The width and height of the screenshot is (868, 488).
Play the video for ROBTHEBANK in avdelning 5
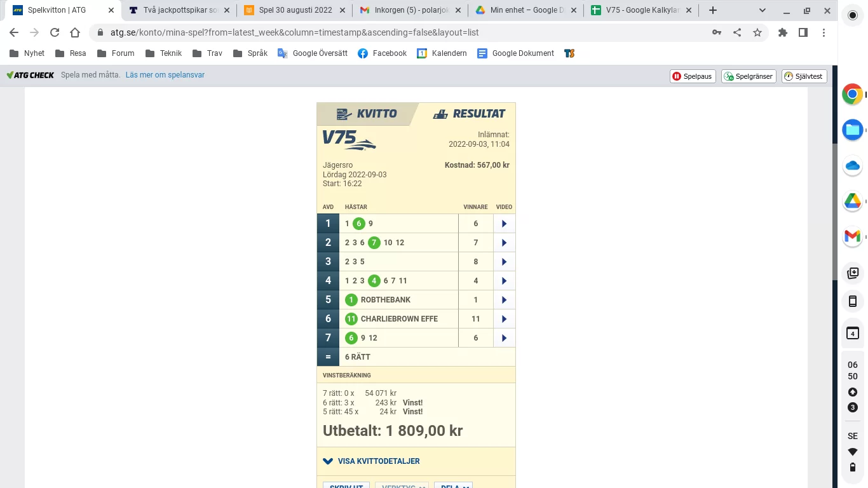[x=504, y=299]
